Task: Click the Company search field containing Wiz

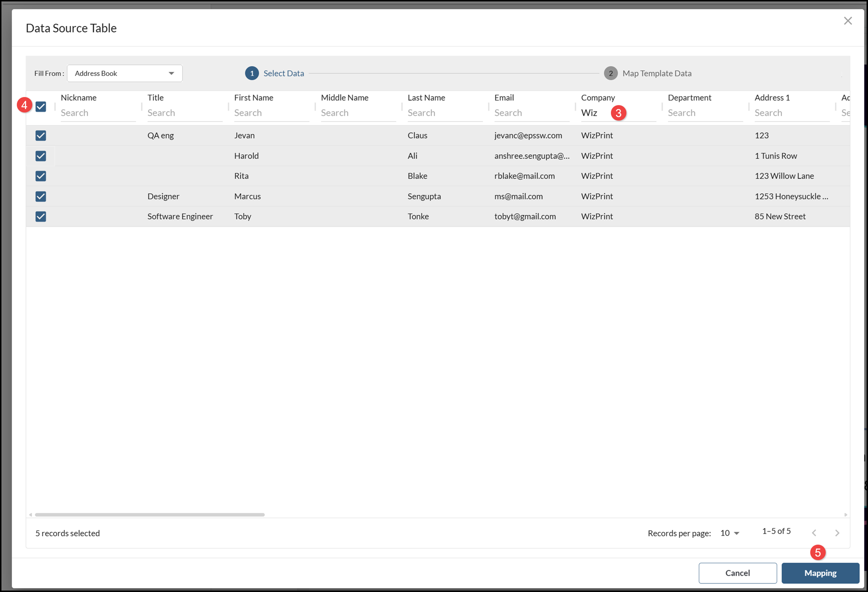Action: [595, 113]
